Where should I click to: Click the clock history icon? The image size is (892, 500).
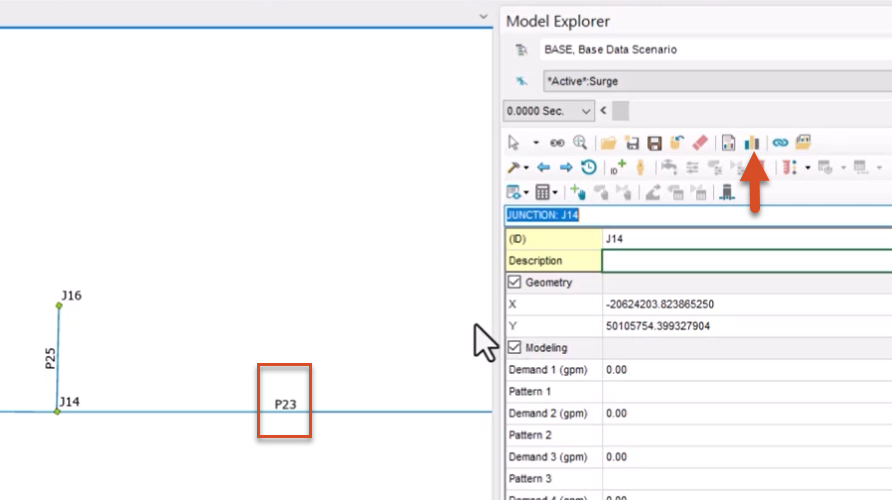point(589,167)
